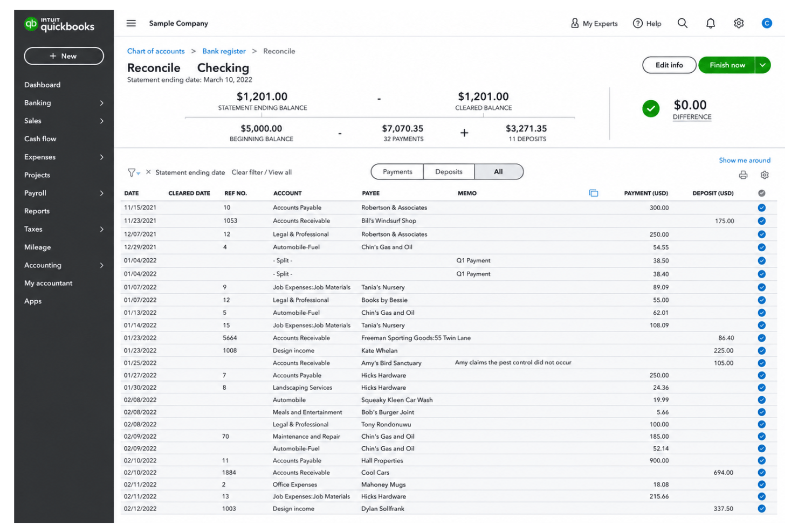
Task: Sort by the DATE column header
Action: pos(132,193)
